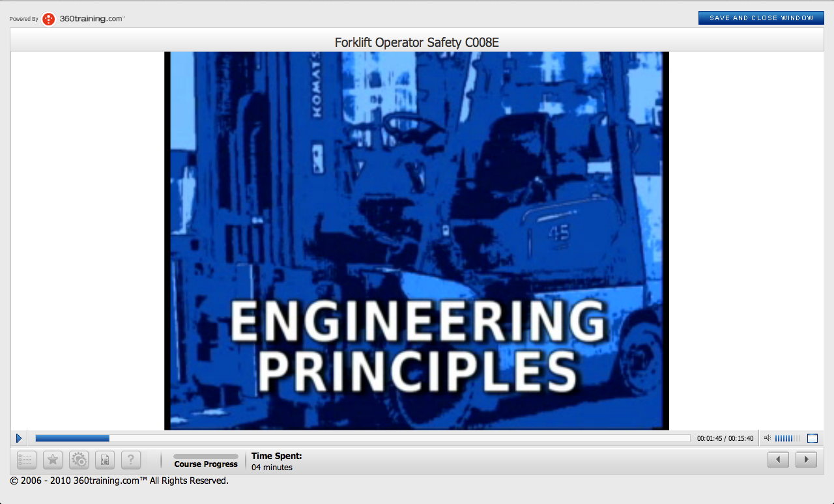Advance to the next slide

pyautogui.click(x=806, y=460)
